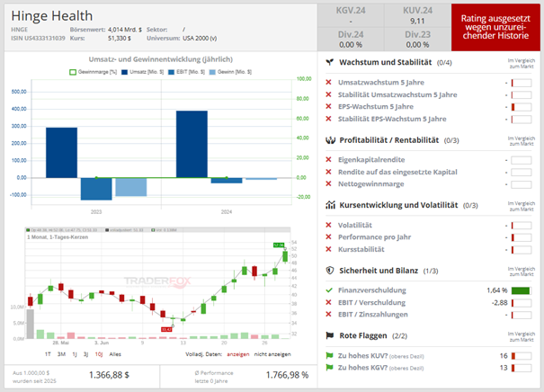
Task: Click the Kursentwicklung und Volatilität chart icon
Action: pos(330,205)
